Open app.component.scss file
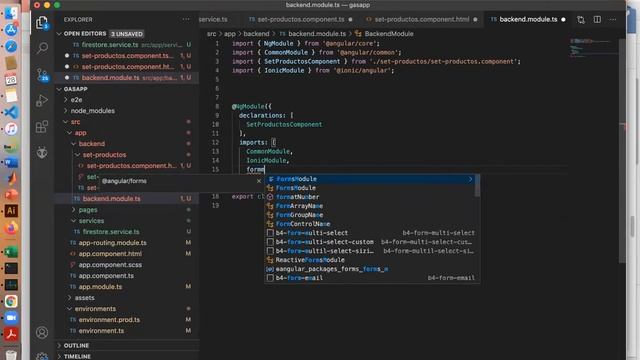Viewport: 640px width, 360px height. [x=127, y=265]
